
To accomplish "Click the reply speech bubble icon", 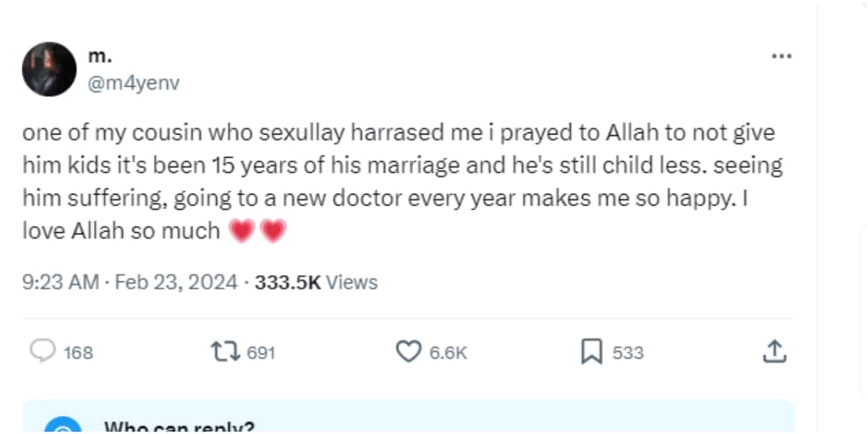I will coord(43,352).
